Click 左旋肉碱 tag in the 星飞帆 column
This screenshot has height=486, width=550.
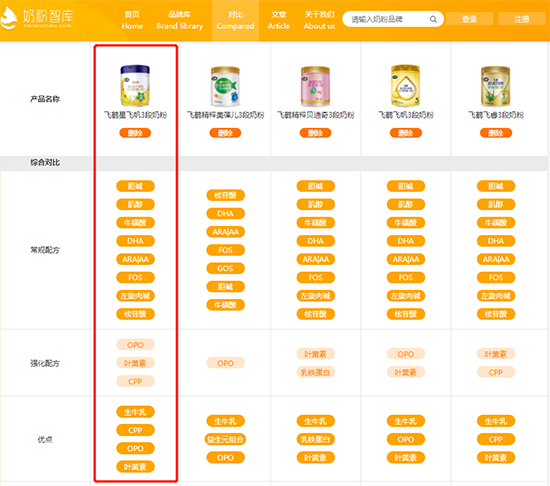point(135,296)
